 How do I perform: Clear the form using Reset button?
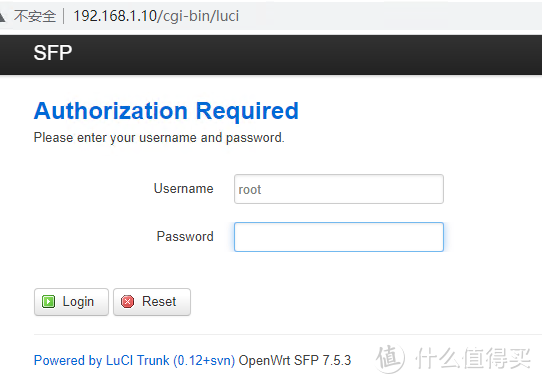pyautogui.click(x=152, y=302)
